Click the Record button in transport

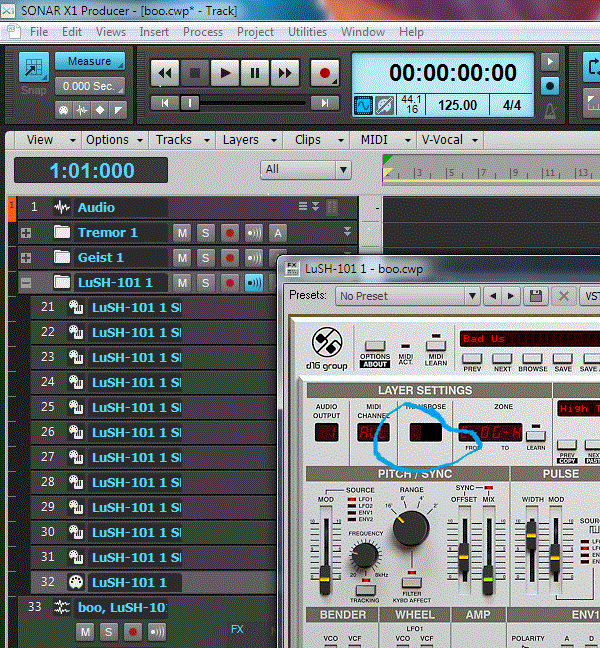(x=323, y=72)
